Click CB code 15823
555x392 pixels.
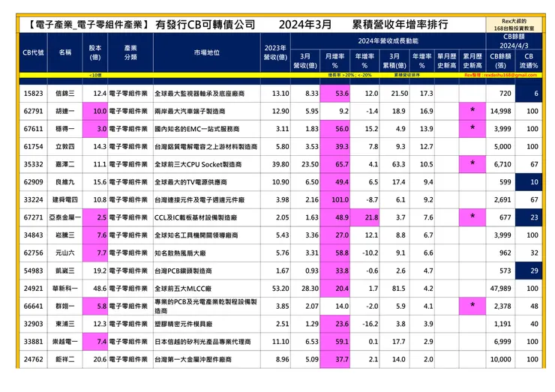coord(33,94)
